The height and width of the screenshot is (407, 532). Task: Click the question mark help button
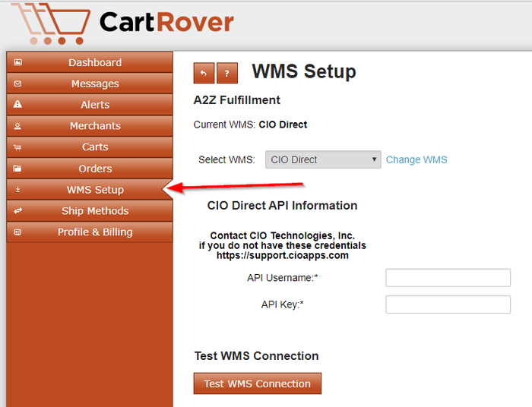tap(227, 73)
